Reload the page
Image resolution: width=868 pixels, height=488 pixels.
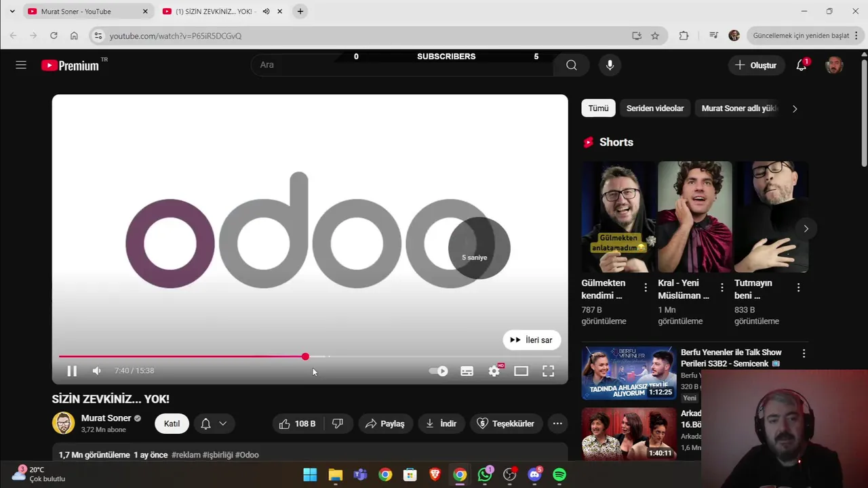54,36
